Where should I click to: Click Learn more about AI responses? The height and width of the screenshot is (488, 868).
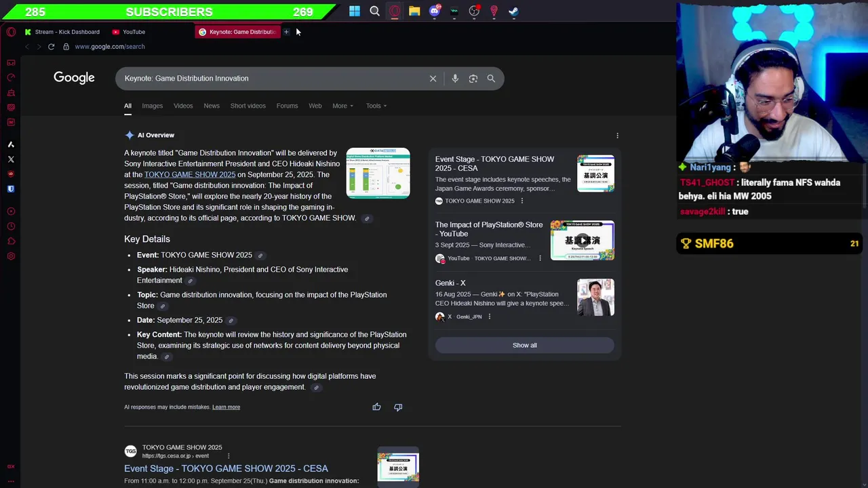(x=226, y=407)
